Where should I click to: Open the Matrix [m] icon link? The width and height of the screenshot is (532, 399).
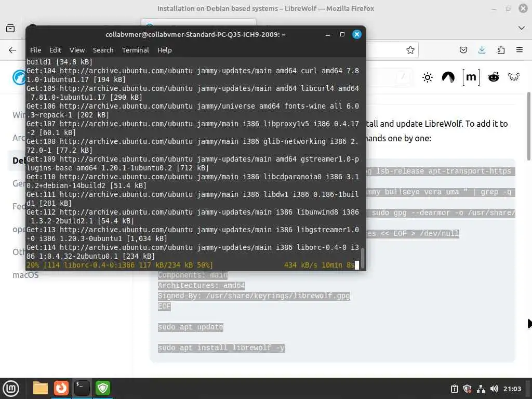[471, 77]
